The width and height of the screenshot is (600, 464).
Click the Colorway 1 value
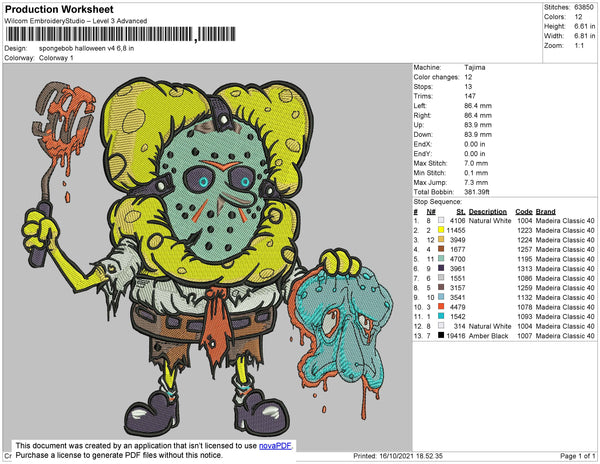point(56,58)
